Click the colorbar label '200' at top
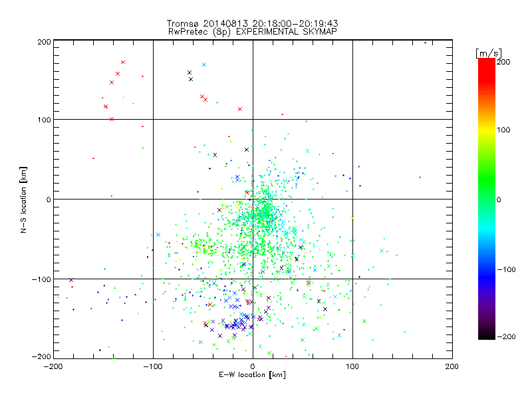This screenshot has width=532, height=399. click(x=503, y=62)
